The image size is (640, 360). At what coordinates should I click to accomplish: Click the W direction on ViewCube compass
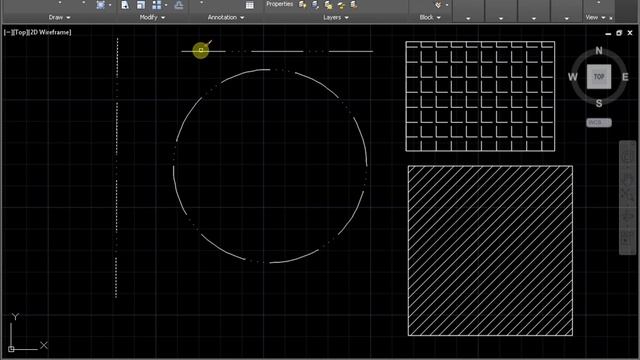click(573, 77)
